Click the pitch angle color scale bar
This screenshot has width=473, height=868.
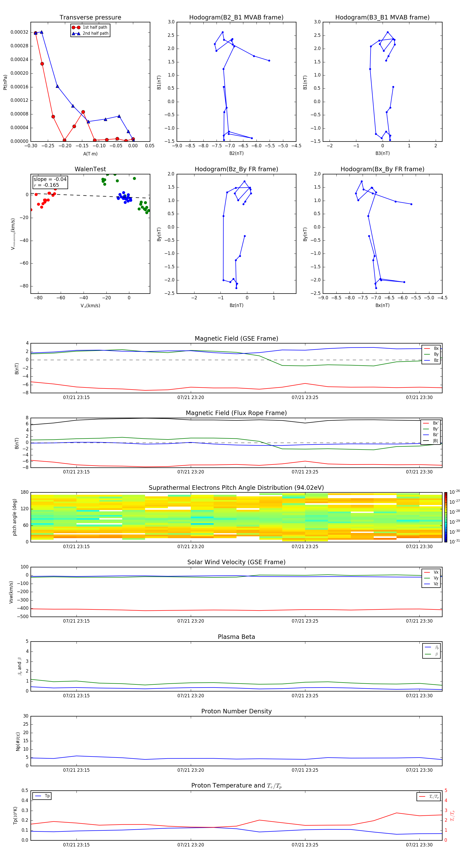click(x=446, y=517)
